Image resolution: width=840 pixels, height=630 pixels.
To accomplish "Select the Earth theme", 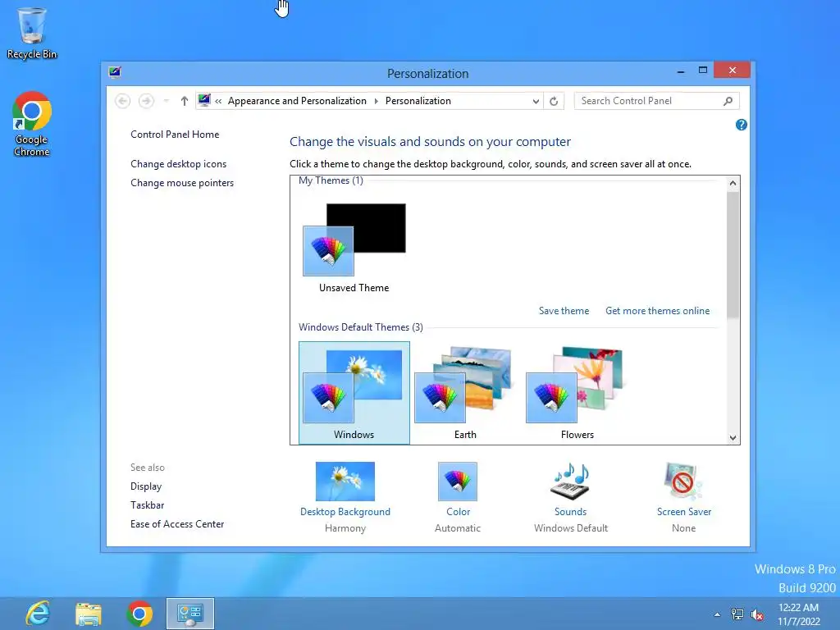I will [466, 393].
